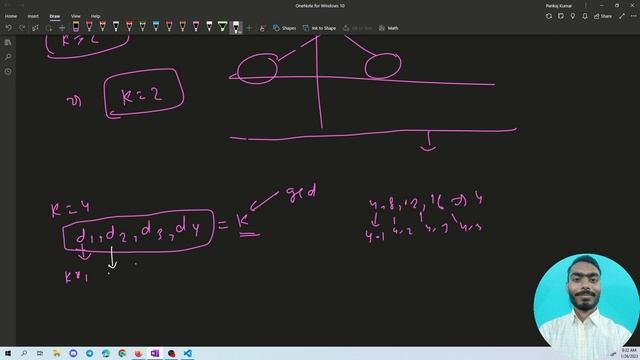The width and height of the screenshot is (640, 360).
Task: Open the Home tab
Action: click(x=11, y=16)
